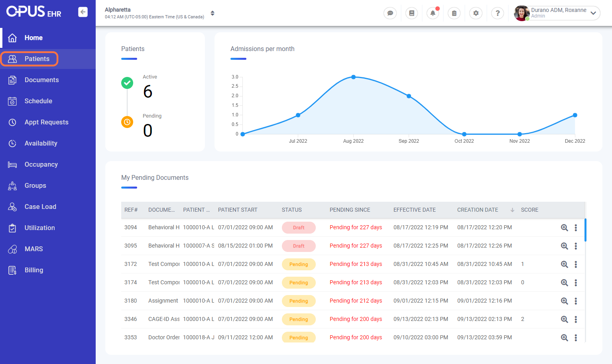Open more options for document 3180
612x364 pixels.
point(576,301)
